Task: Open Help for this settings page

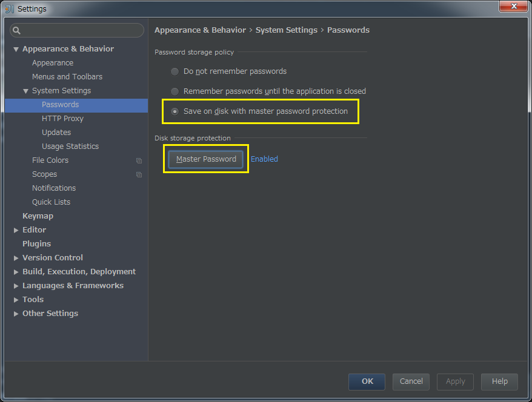Action: 499,381
